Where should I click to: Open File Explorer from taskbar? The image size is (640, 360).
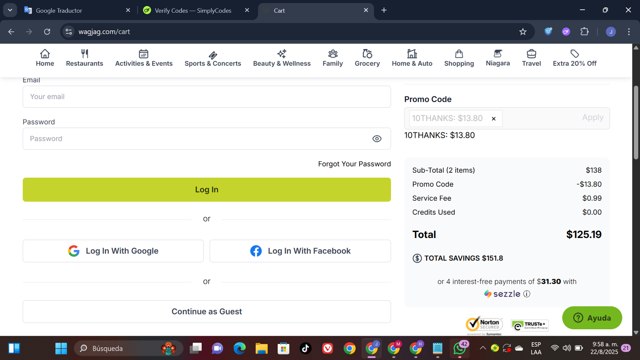click(x=262, y=348)
